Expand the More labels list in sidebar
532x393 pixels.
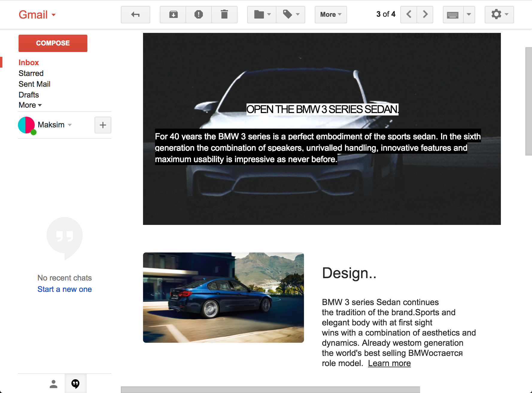tap(30, 105)
